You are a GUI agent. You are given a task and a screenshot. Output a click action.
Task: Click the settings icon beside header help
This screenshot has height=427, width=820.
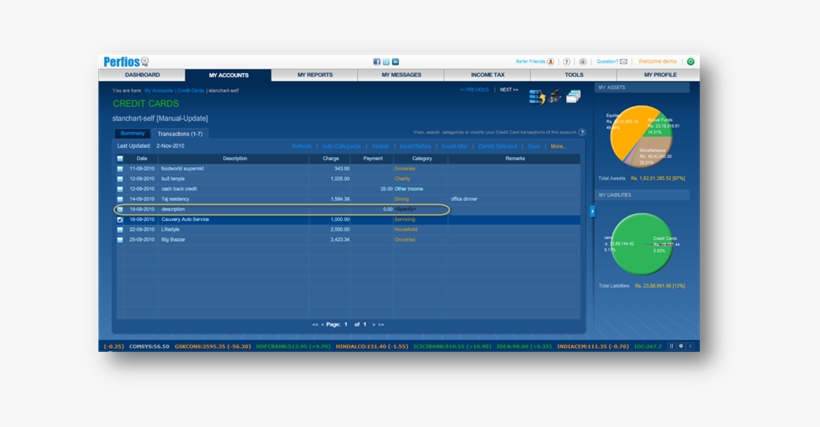[x=583, y=62]
